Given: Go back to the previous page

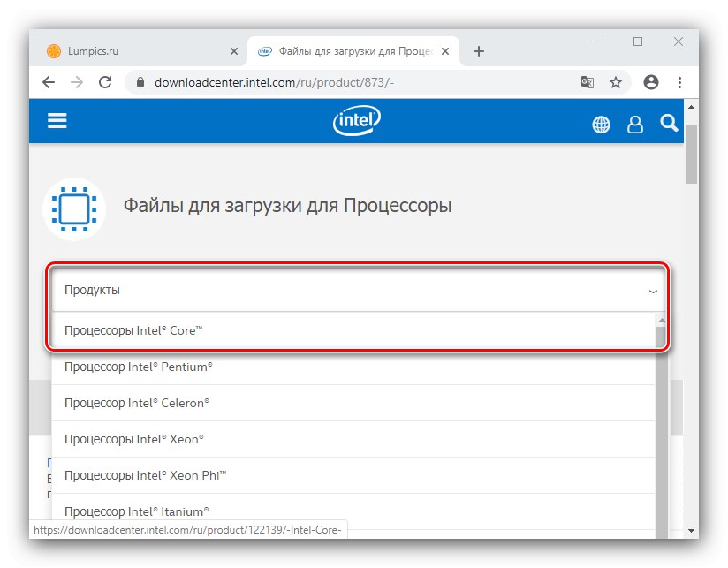Looking at the screenshot, I should 49,82.
